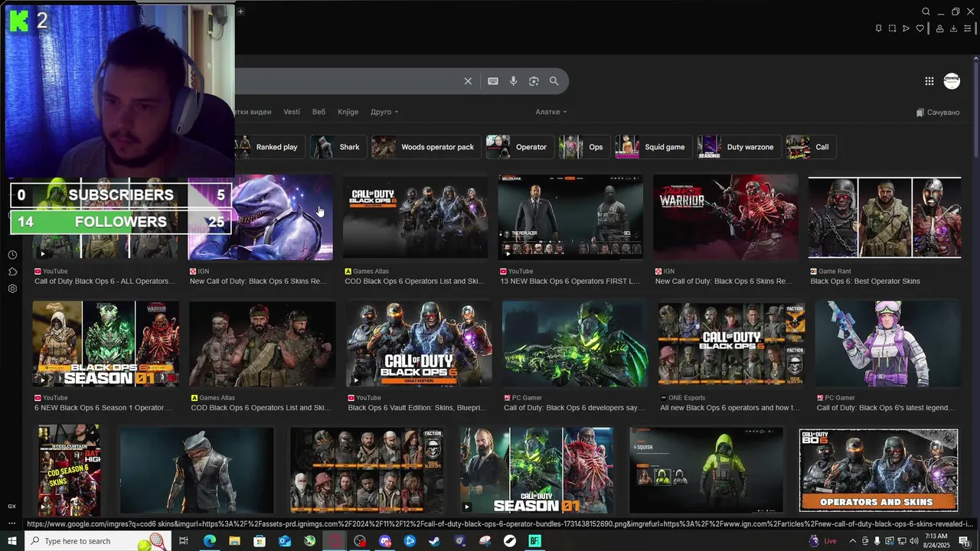Open Task View on the taskbar

184,541
